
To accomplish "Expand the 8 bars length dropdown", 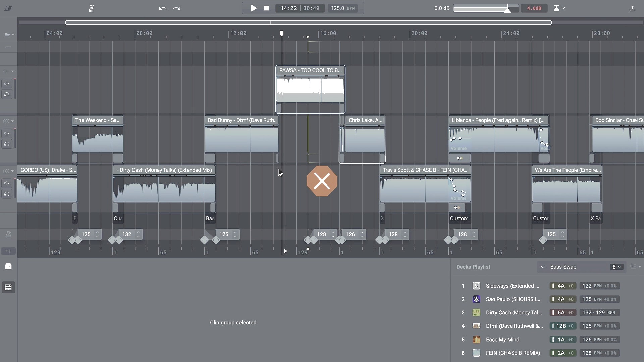I will 616,267.
